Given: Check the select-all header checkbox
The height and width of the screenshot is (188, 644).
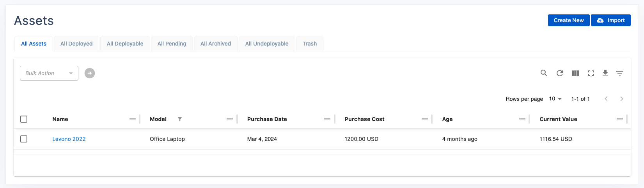Looking at the screenshot, I should (x=24, y=119).
